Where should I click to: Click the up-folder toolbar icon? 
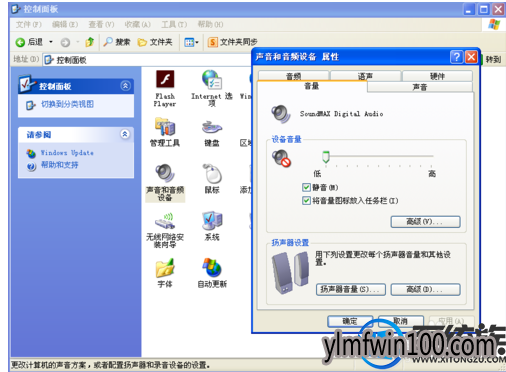[90, 42]
